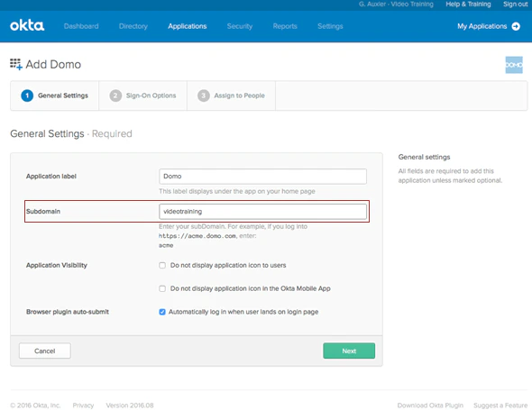The image size is (532, 410).
Task: Open the Reports menu
Action: pyautogui.click(x=285, y=26)
